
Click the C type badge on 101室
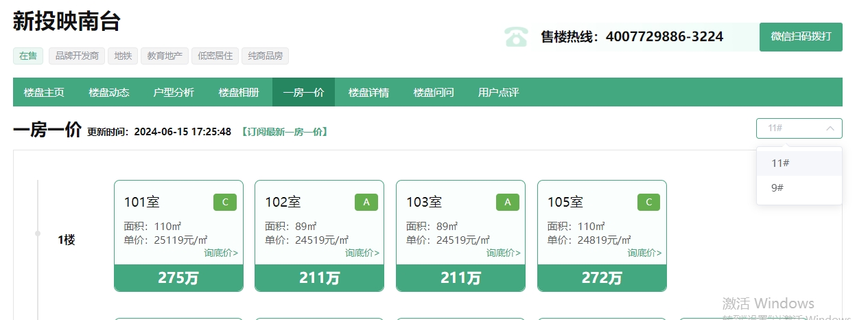pos(224,202)
